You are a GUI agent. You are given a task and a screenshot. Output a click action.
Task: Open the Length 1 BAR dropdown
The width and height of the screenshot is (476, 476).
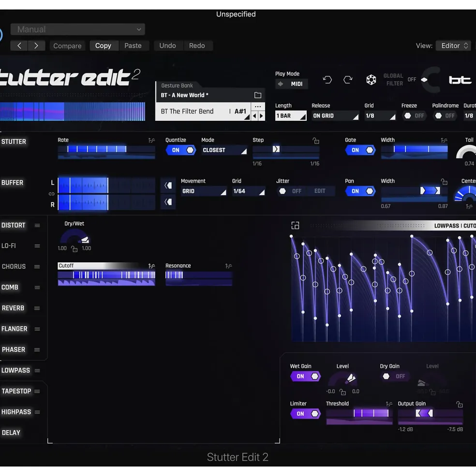(291, 115)
